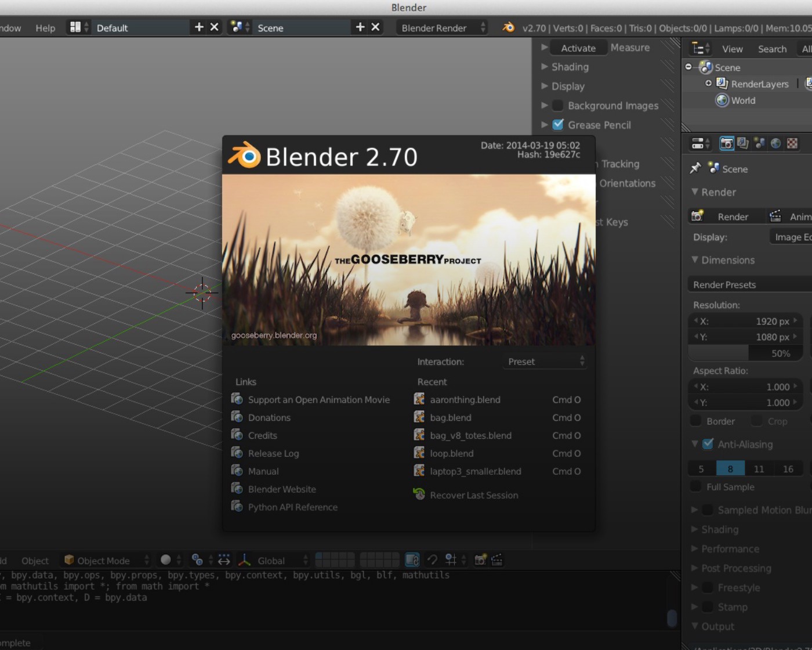
Task: Click the pin icon beside Scene
Action: pyautogui.click(x=695, y=169)
